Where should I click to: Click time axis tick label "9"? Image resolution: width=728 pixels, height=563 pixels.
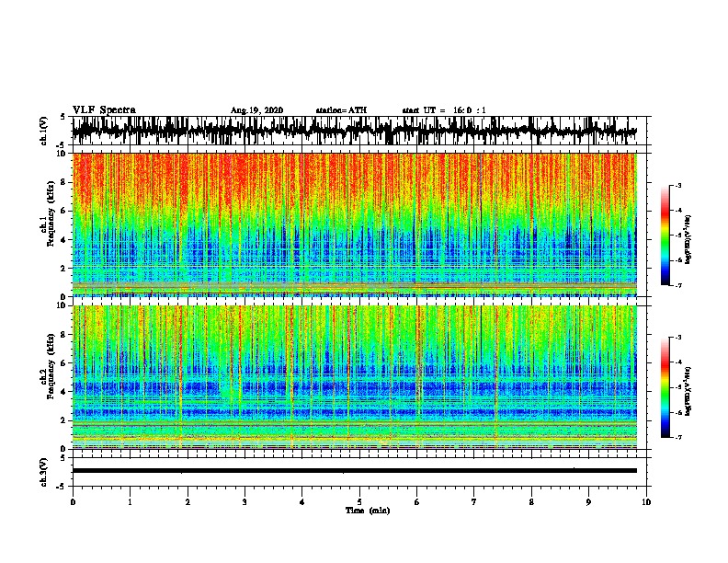pyautogui.click(x=588, y=502)
